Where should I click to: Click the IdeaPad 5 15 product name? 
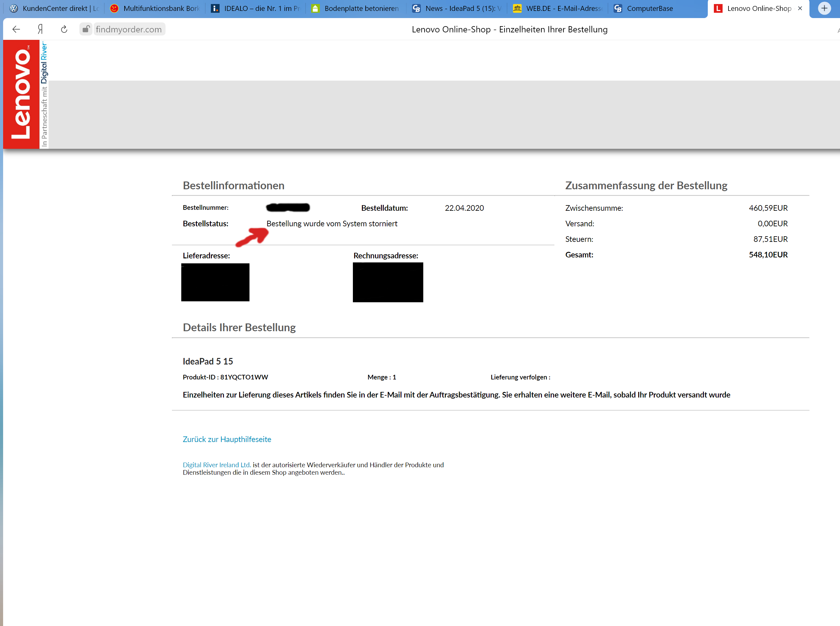[208, 361]
